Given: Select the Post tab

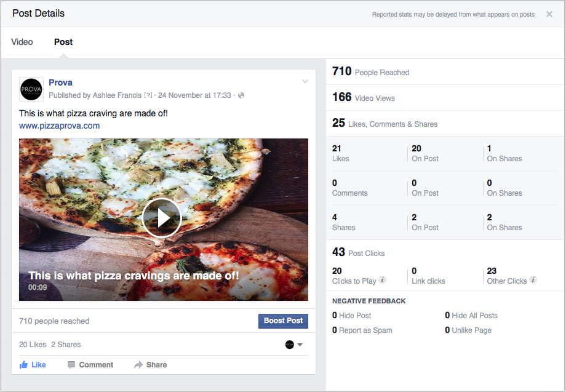Looking at the screenshot, I should (x=63, y=42).
